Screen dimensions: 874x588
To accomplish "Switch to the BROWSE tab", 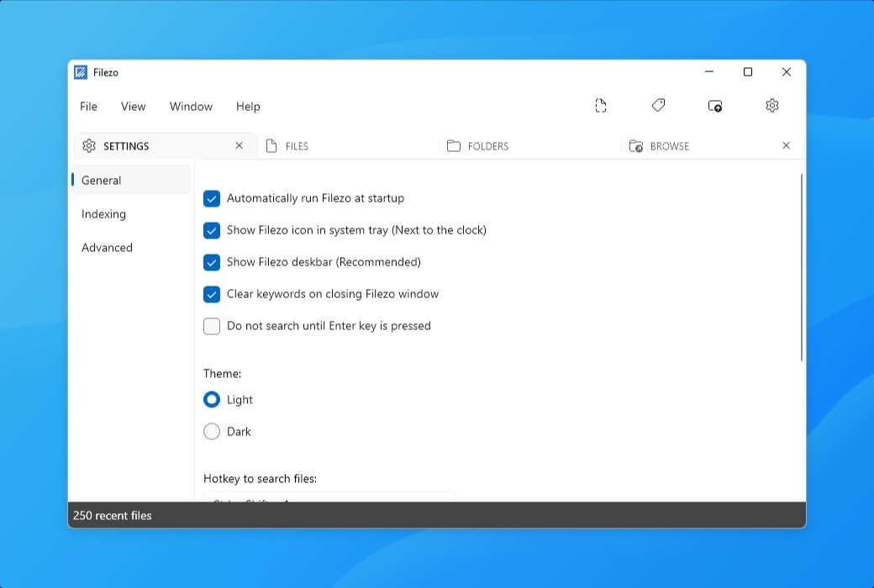I will point(712,146).
